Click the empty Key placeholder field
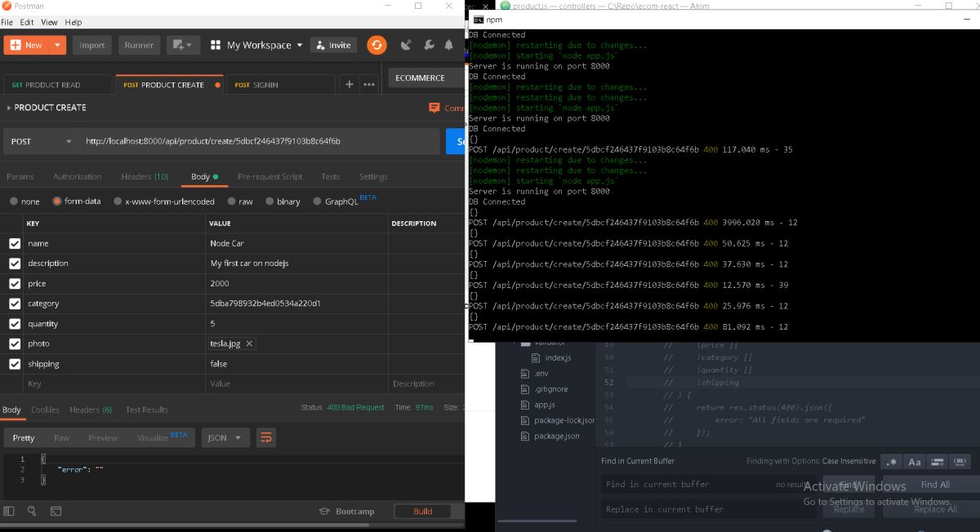This screenshot has height=532, width=980. pyautogui.click(x=113, y=383)
